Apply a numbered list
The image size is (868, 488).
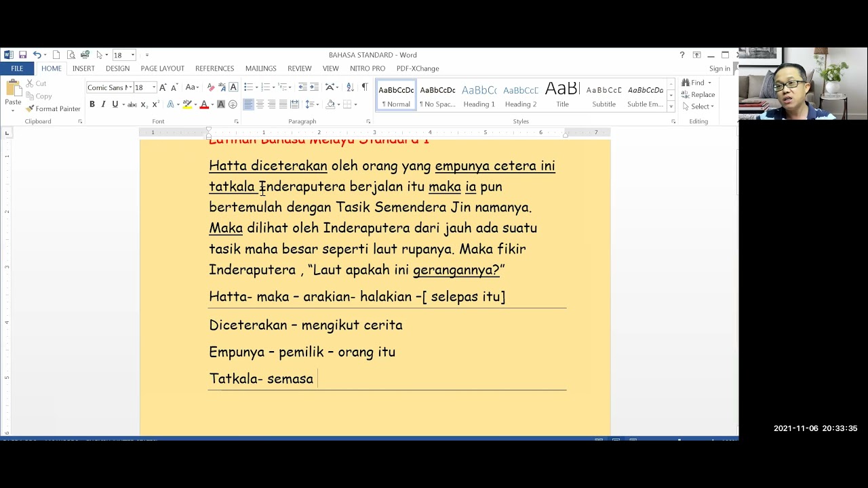[266, 87]
